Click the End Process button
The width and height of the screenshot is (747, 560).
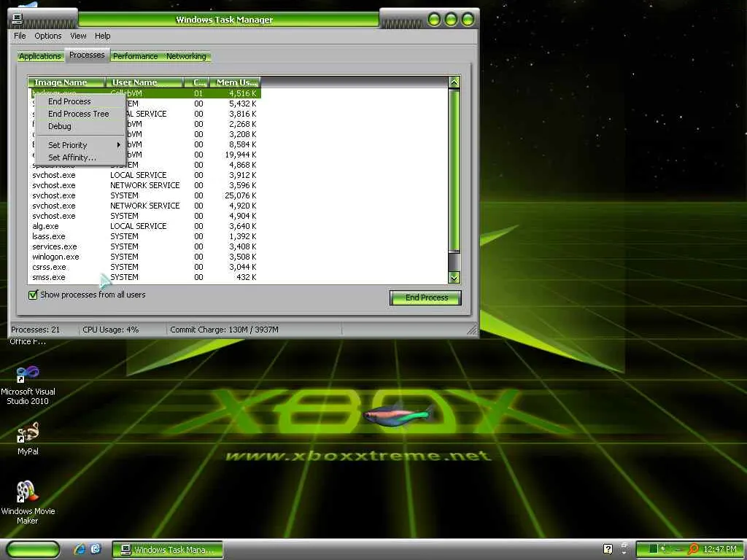(x=426, y=297)
